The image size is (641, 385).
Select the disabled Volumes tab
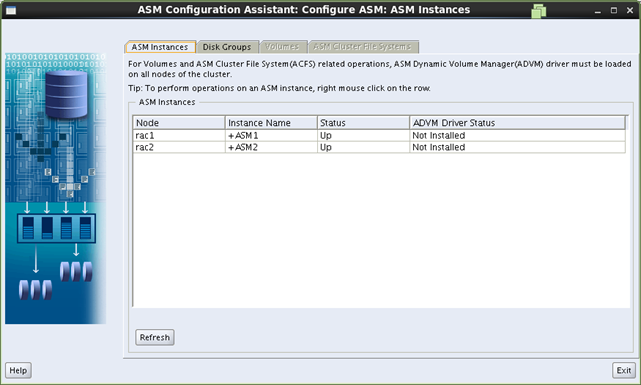[x=282, y=47]
